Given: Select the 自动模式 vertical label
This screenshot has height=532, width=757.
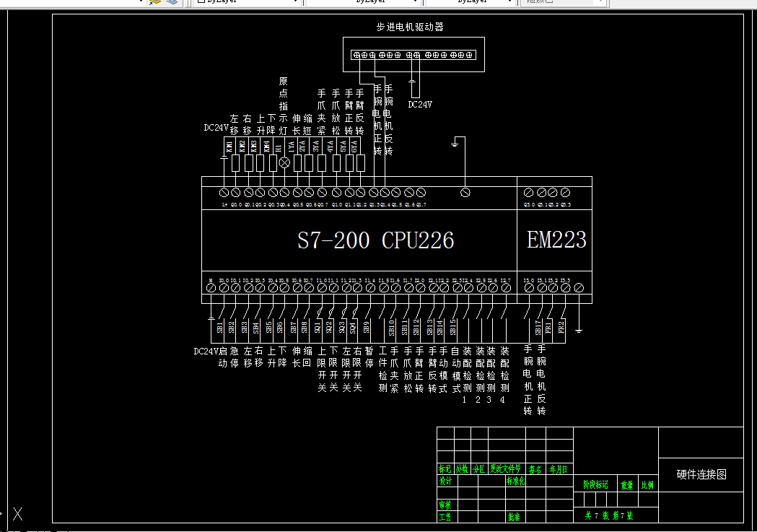Looking at the screenshot, I should pos(456,370).
